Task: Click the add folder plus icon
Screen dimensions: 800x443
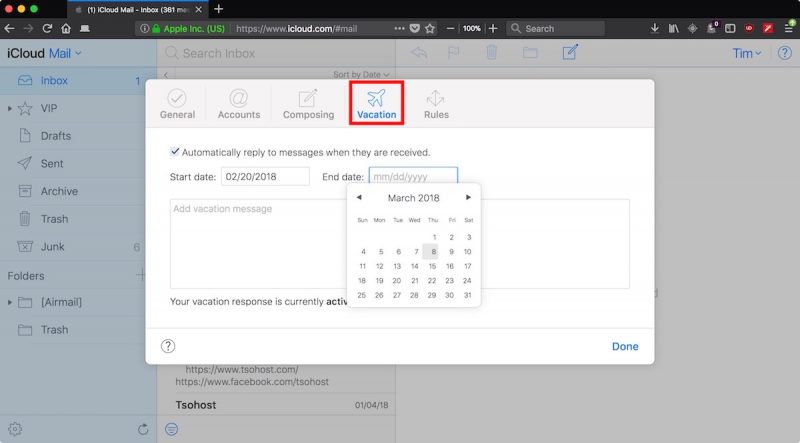Action: click(x=140, y=275)
